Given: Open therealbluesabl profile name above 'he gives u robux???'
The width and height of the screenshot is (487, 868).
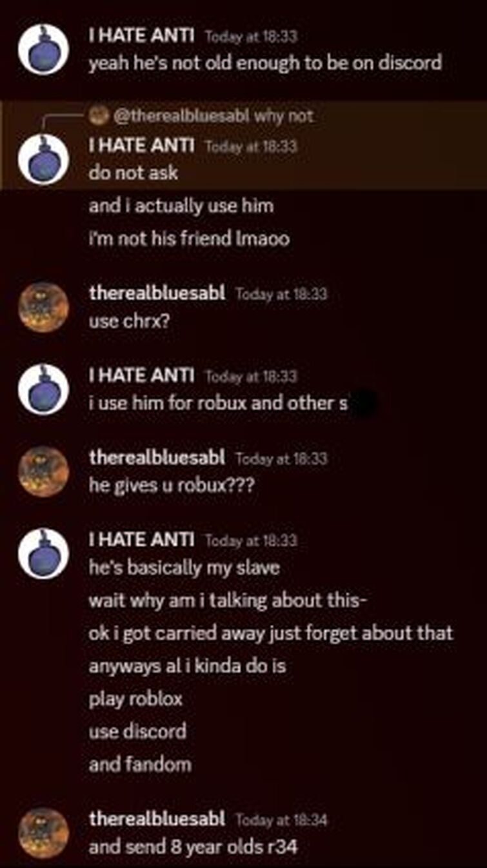Looking at the screenshot, I should (x=157, y=458).
